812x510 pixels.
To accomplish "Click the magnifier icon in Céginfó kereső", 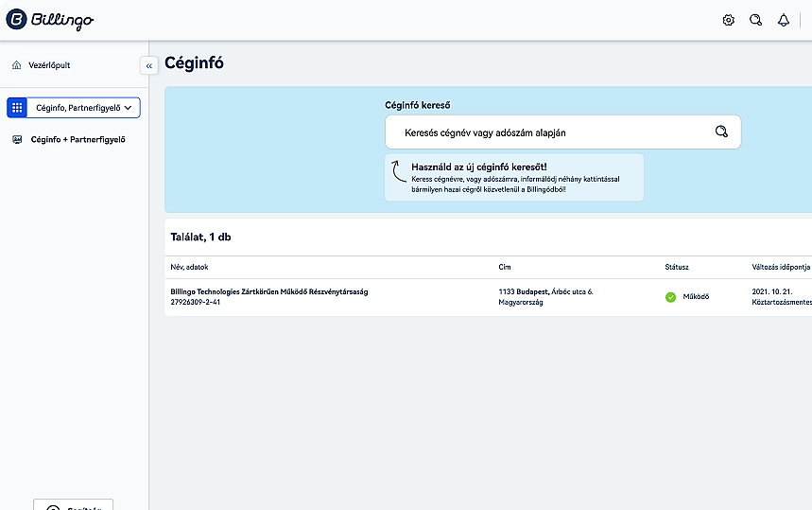I will (721, 132).
